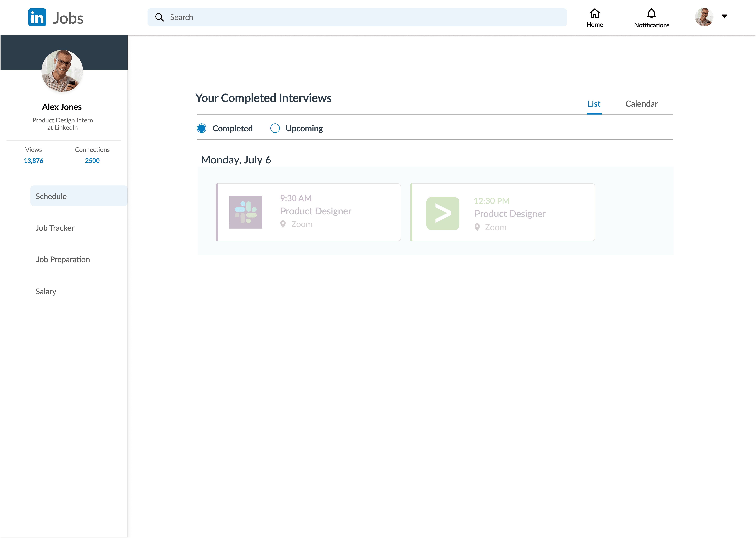Go to Home via house icon

(x=594, y=14)
